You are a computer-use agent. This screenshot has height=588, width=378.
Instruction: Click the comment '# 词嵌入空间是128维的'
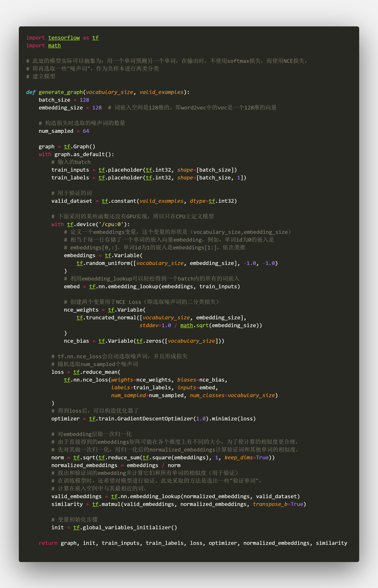(192, 108)
